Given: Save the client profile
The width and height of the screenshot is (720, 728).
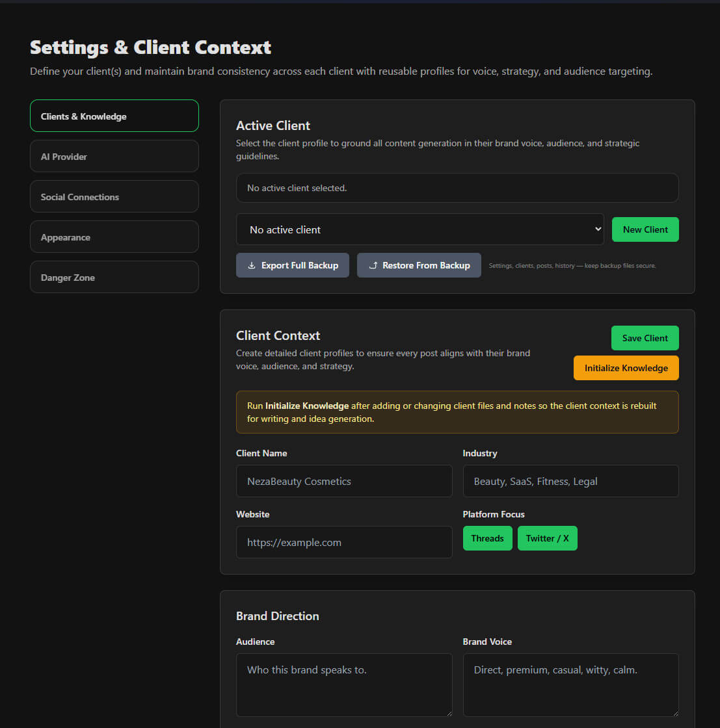Looking at the screenshot, I should click(645, 338).
